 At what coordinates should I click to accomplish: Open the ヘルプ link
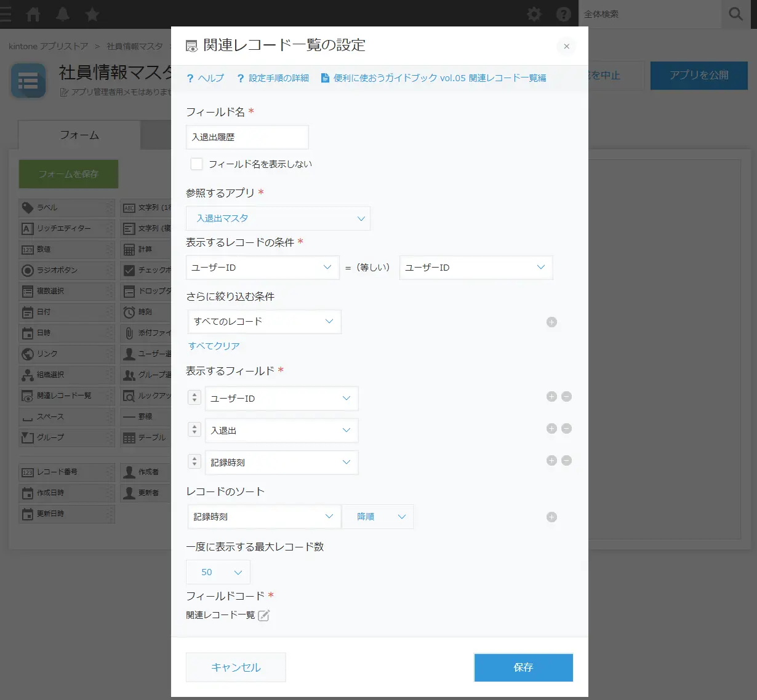pyautogui.click(x=206, y=78)
